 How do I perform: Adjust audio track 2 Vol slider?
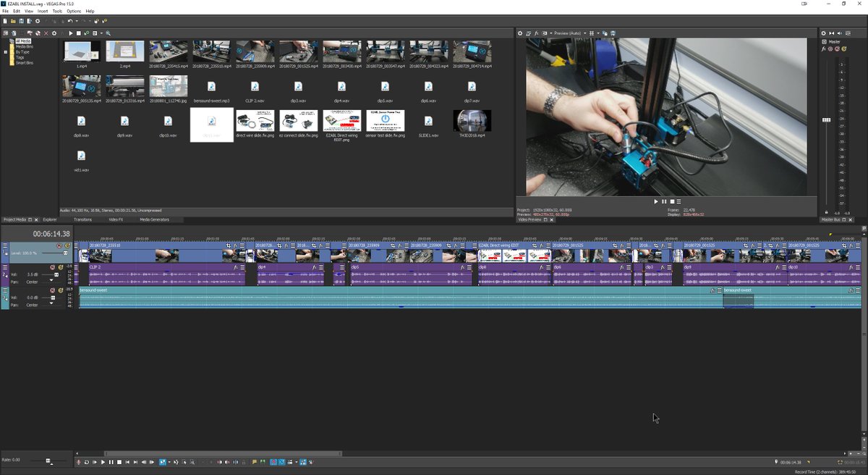(x=56, y=274)
